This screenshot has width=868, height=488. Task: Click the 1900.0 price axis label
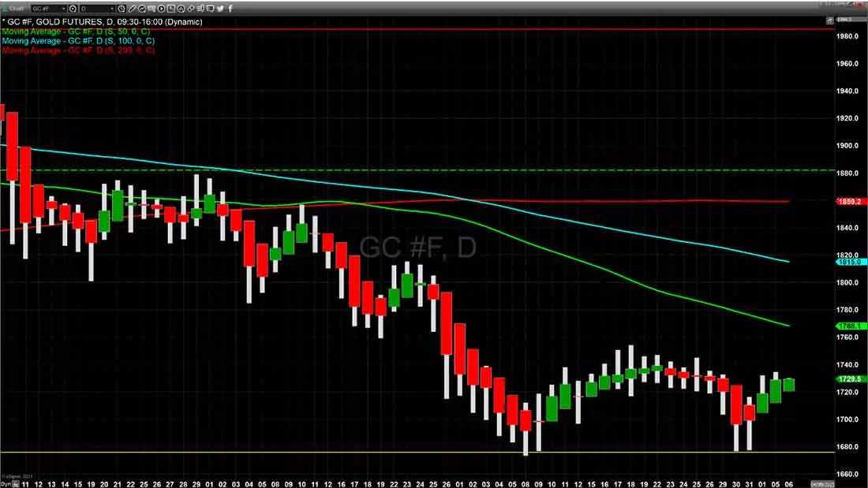848,146
